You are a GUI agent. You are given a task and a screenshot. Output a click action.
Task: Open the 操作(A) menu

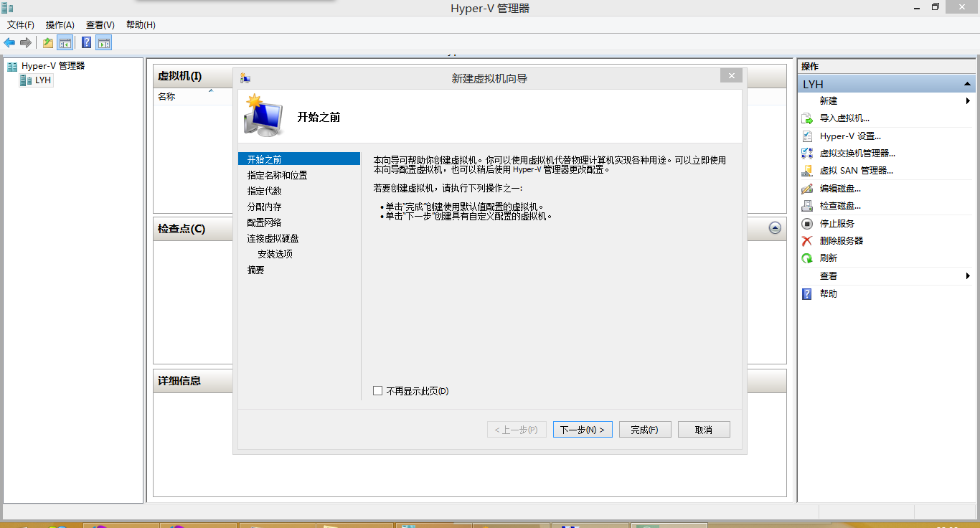(60, 25)
